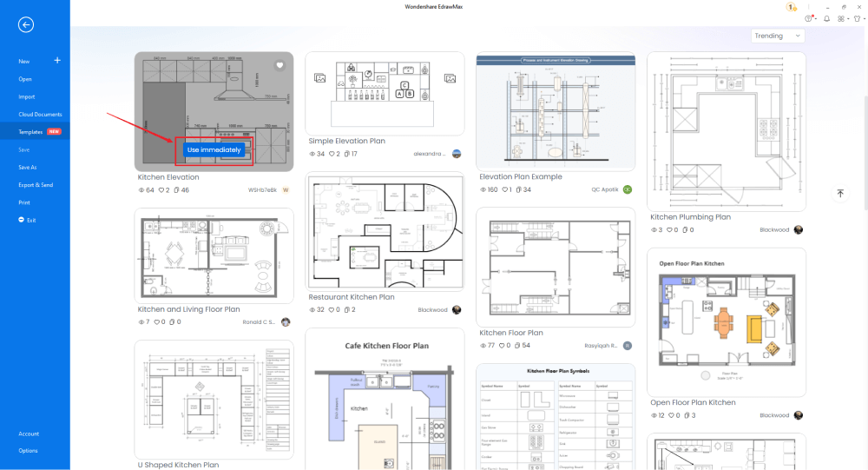Viewport: 868px width, 470px height.
Task: Click the author avatar on Simple Elevation Plan
Action: point(457,154)
